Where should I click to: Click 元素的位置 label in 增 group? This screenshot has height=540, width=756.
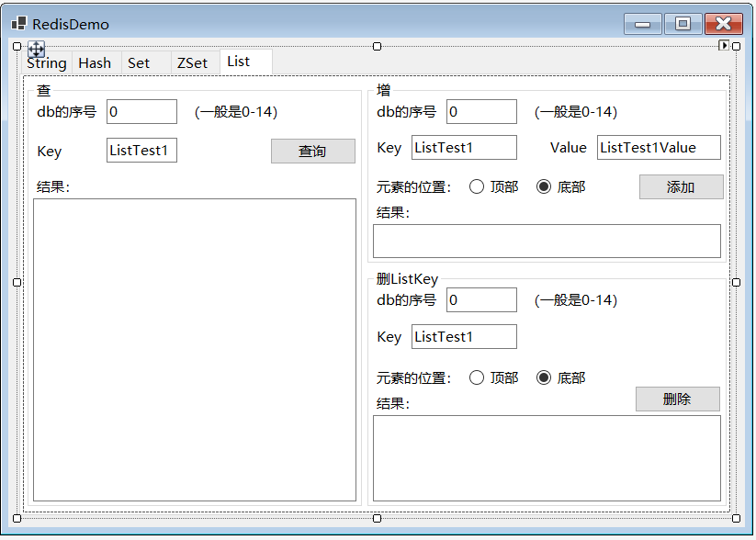point(413,187)
